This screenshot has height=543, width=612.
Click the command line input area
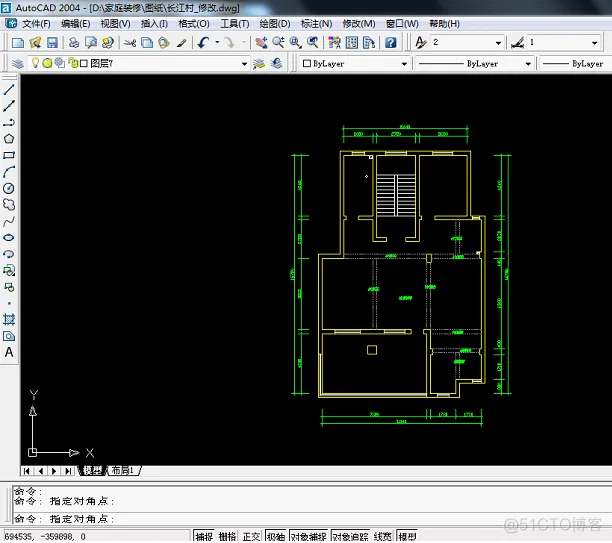click(312, 519)
